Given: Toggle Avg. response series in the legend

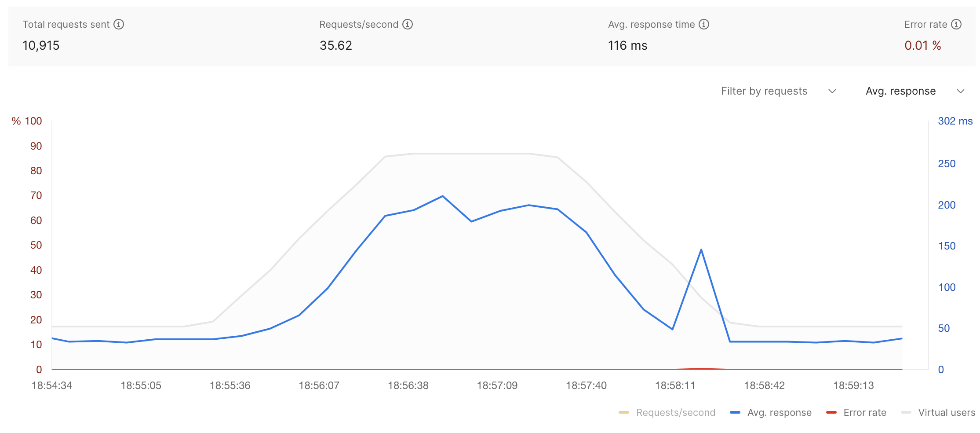Looking at the screenshot, I should (x=770, y=412).
